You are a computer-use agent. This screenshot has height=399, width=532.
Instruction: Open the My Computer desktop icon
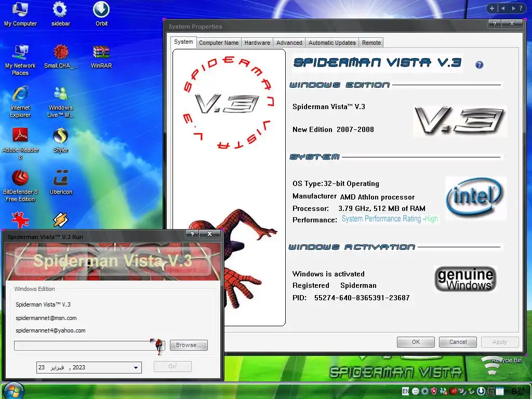click(x=20, y=14)
